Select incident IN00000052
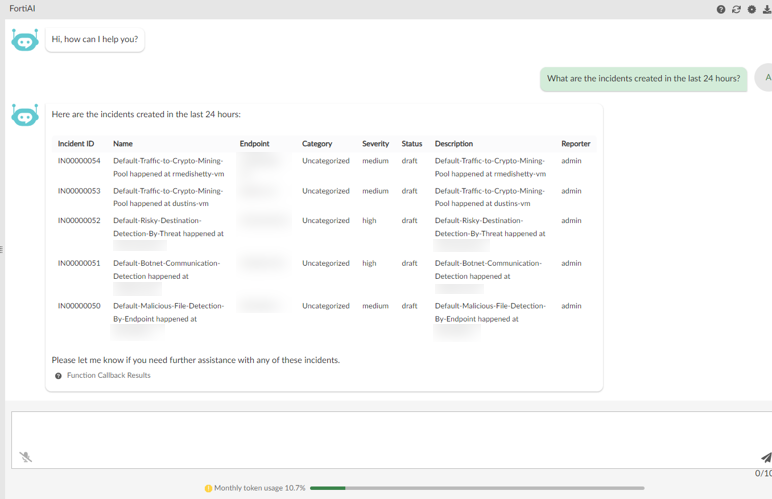 [79, 220]
